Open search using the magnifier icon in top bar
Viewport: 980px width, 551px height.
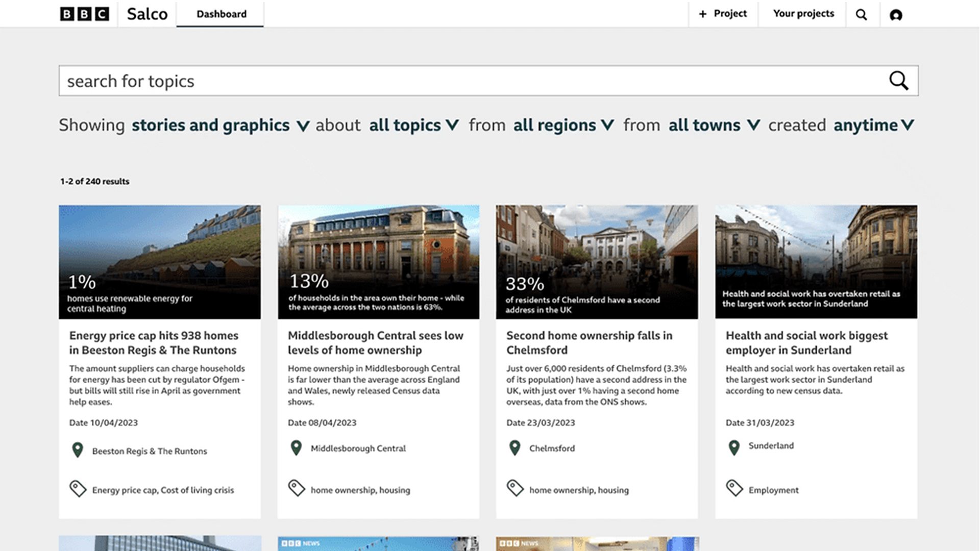point(862,14)
